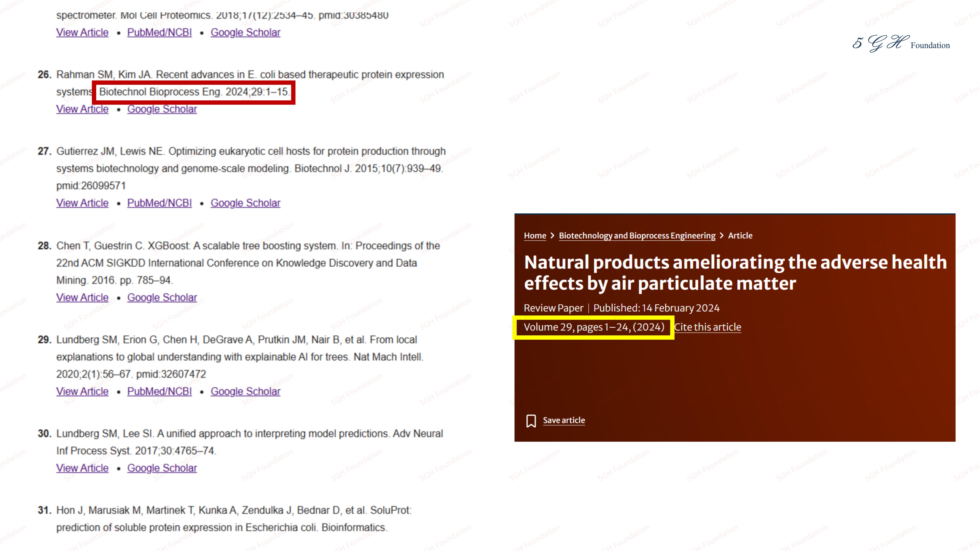Open the topmost PubMed/NCBI link
Screen dimensions: 980x551
tap(159, 33)
